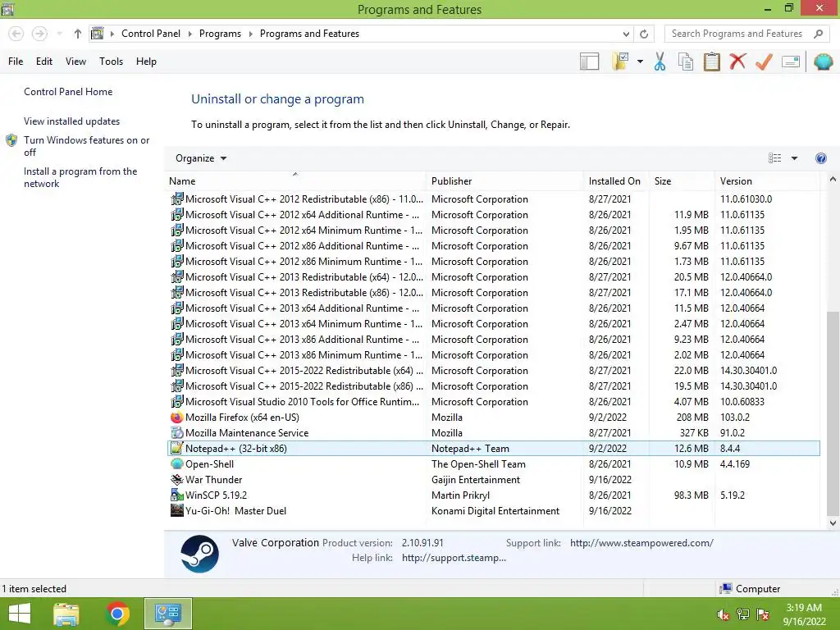Image resolution: width=840 pixels, height=630 pixels.
Task: Open the Edit menu
Action: coord(44,62)
